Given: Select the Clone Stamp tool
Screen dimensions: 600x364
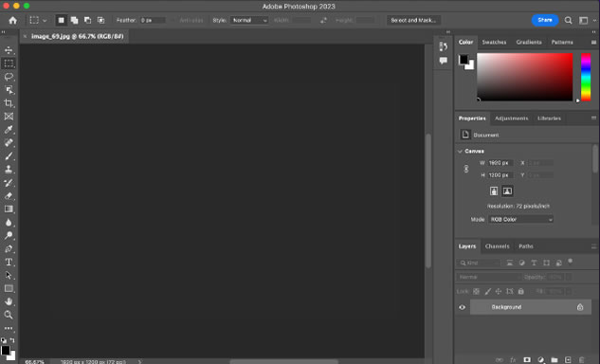Looking at the screenshot, I should pyautogui.click(x=9, y=169).
